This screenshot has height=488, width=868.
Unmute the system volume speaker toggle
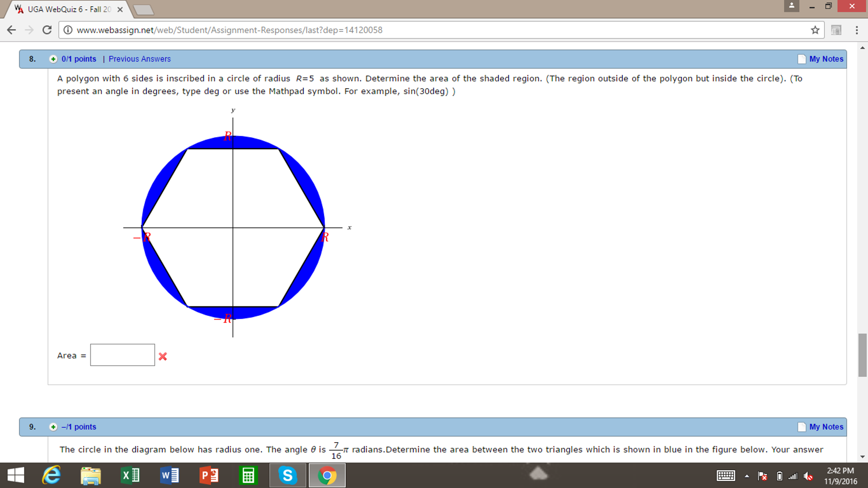coord(807,476)
